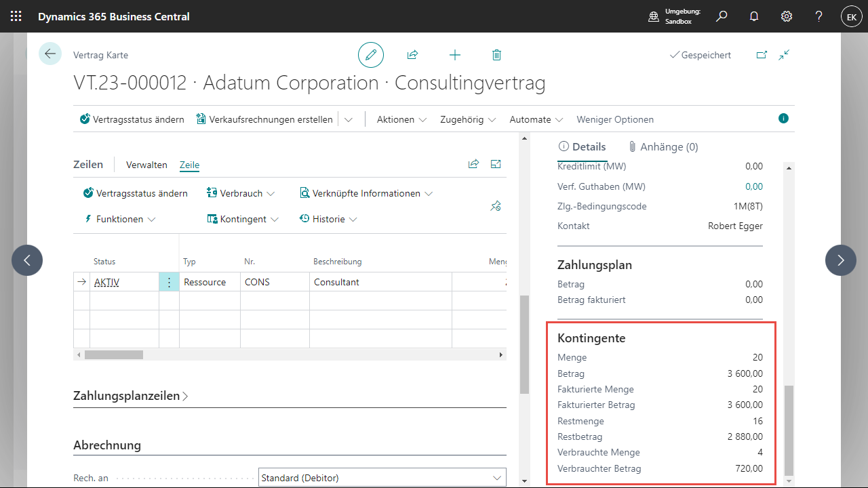868x488 pixels.
Task: Show the info FactBox icon
Action: (784, 119)
